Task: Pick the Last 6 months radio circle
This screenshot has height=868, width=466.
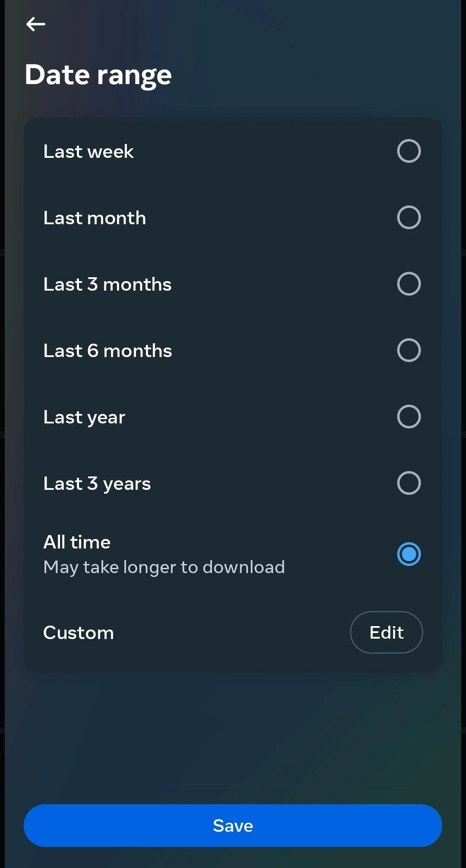Action: [x=409, y=350]
